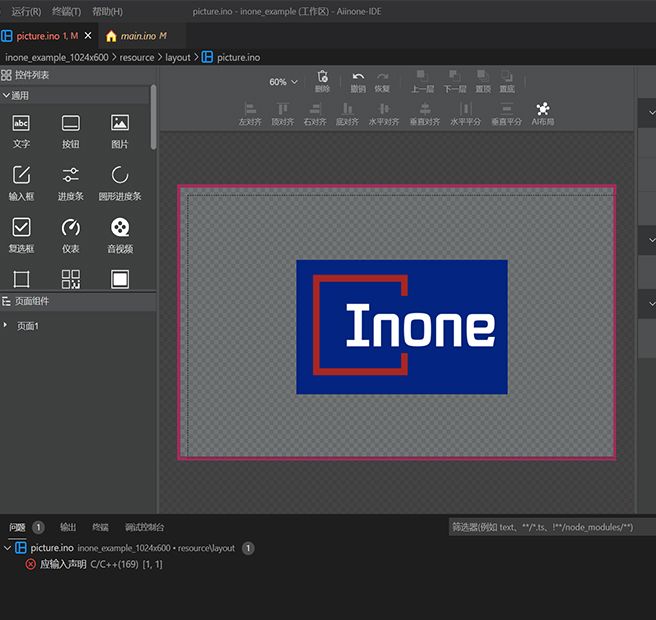Image resolution: width=656 pixels, height=620 pixels.
Task: Click the 撤销 undo arrow
Action: coord(358,81)
